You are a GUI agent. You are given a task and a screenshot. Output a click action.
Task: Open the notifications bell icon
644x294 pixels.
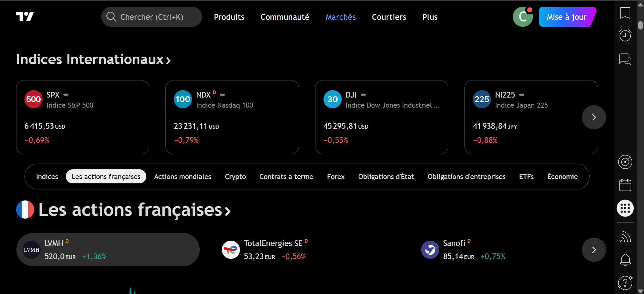(625, 259)
